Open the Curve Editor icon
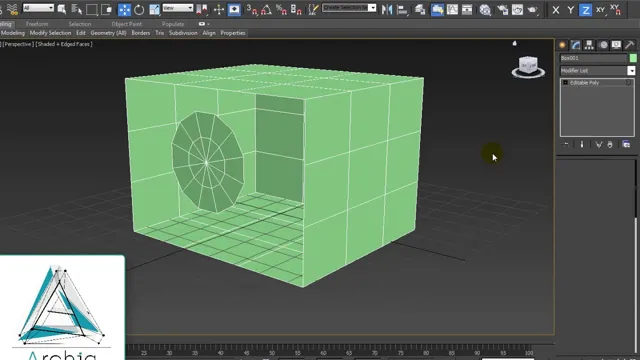The height and width of the screenshot is (360, 640). pos(452,9)
